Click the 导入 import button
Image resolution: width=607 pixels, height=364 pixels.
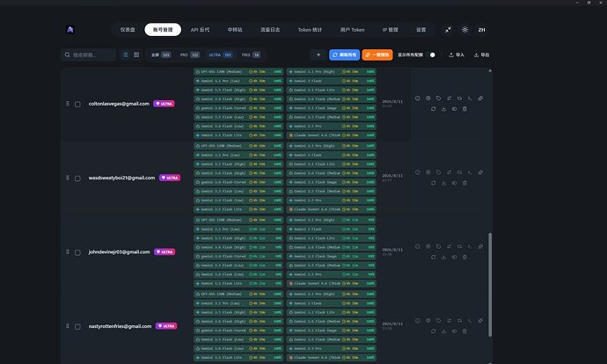click(x=456, y=55)
